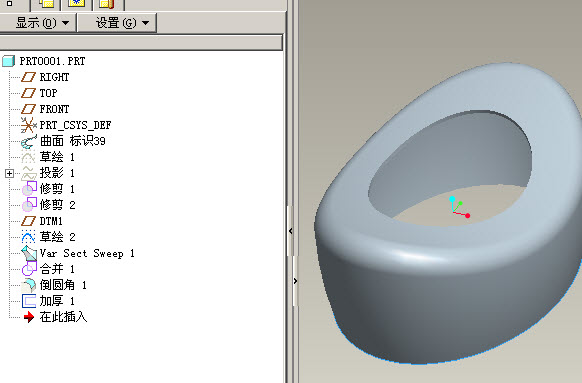Click the 合并 1 merge icon
Viewport: 582px width, 383px height.
click(x=29, y=269)
